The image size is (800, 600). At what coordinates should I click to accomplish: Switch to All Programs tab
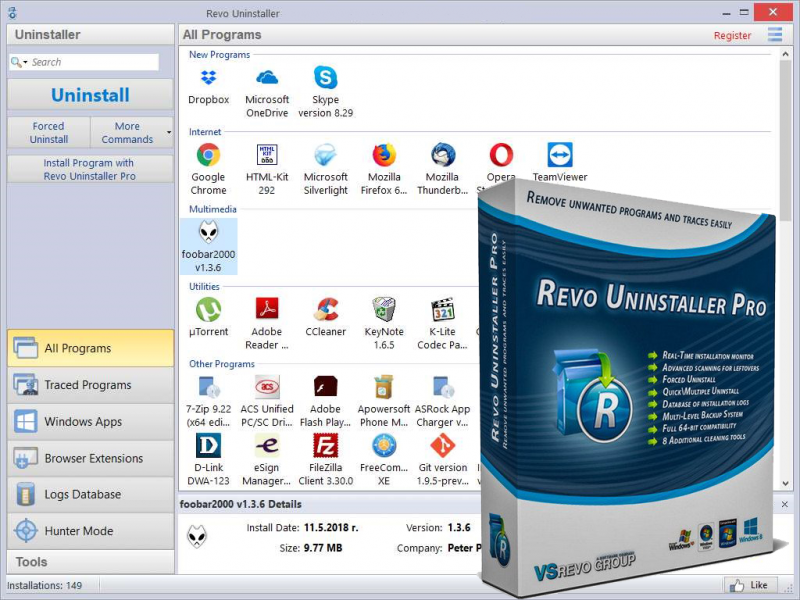(90, 348)
